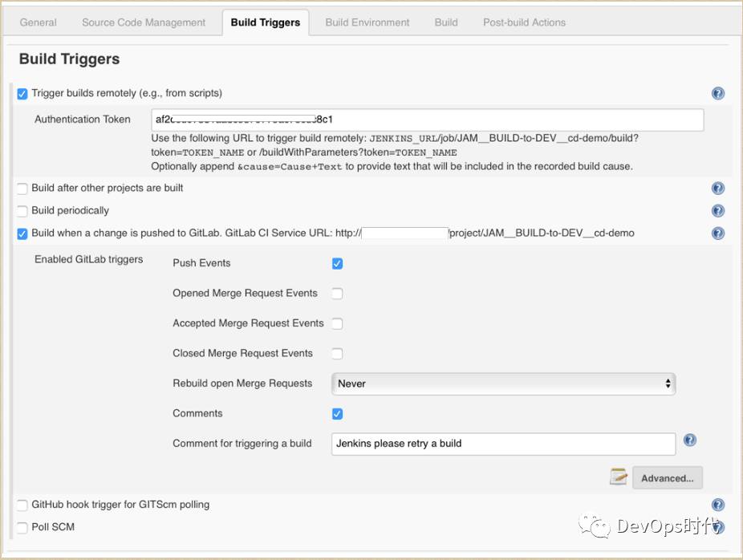
Task: Open the Build Environment tab
Action: tap(367, 22)
